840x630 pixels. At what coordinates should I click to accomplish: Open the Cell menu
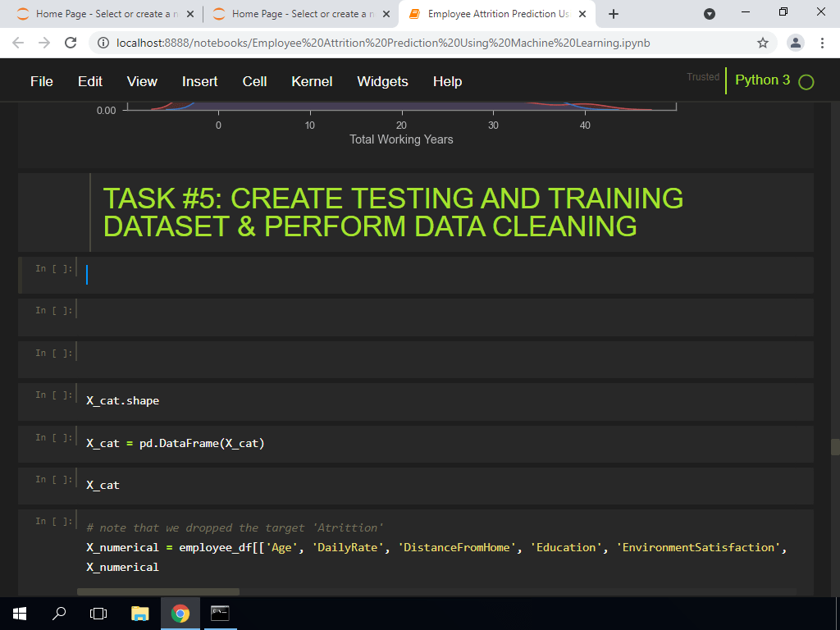coord(254,81)
